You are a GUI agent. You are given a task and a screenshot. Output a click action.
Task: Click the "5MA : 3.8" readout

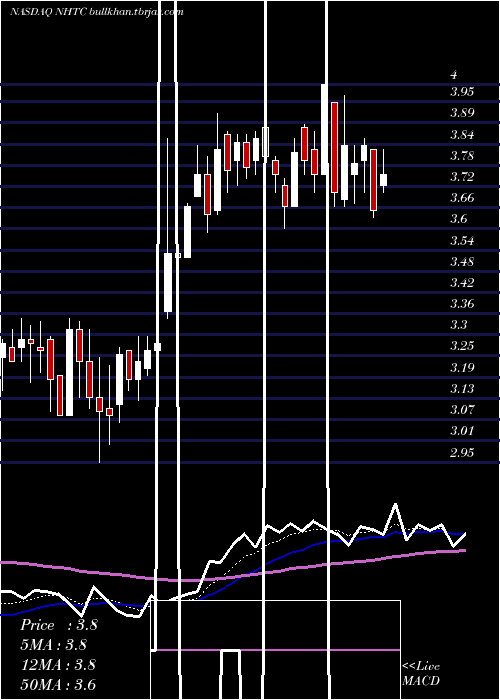click(53, 645)
